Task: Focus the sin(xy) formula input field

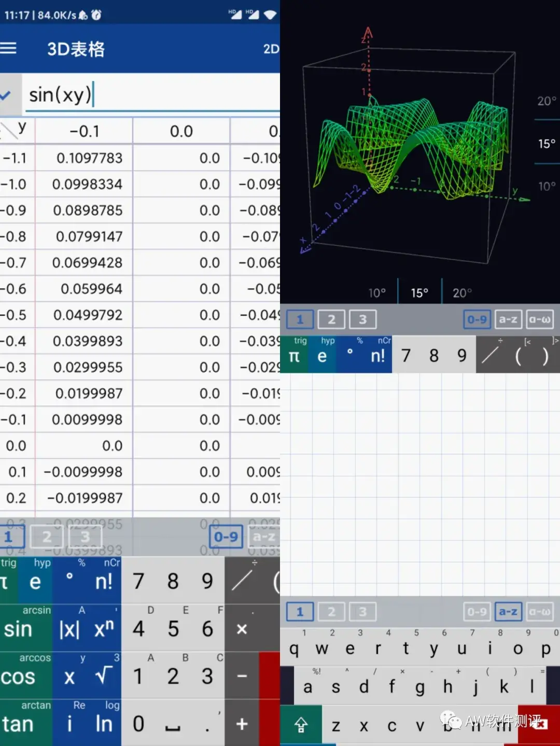Action: [153, 94]
